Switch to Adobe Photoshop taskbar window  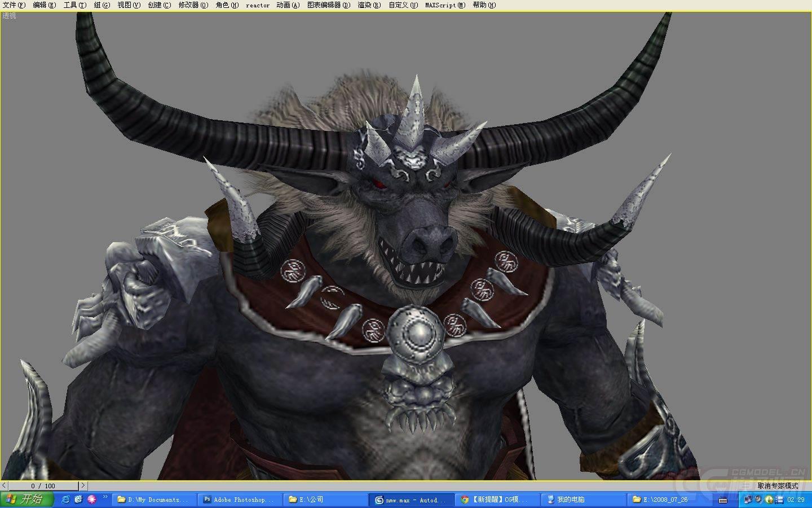240,500
